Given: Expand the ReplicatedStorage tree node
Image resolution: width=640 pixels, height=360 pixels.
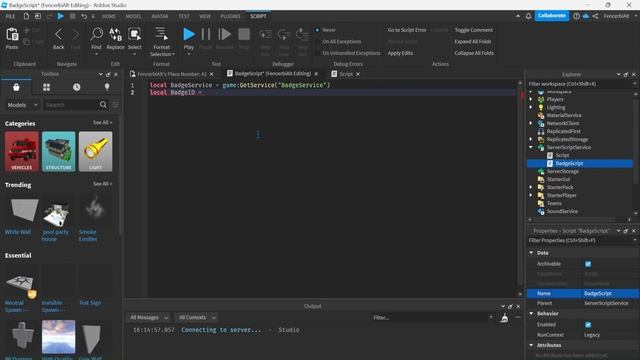Looking at the screenshot, I should (531, 139).
